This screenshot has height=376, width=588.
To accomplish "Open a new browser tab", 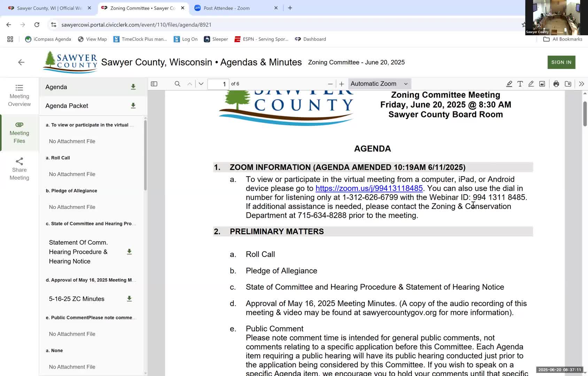I will tap(290, 8).
